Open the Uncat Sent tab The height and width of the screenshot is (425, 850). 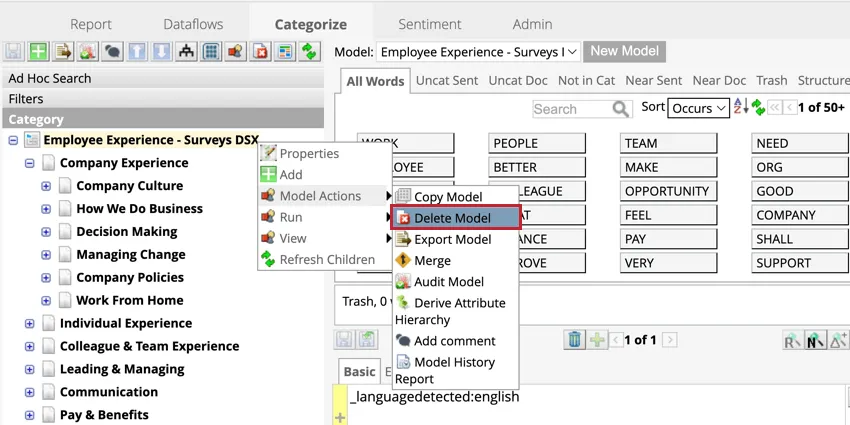(446, 81)
